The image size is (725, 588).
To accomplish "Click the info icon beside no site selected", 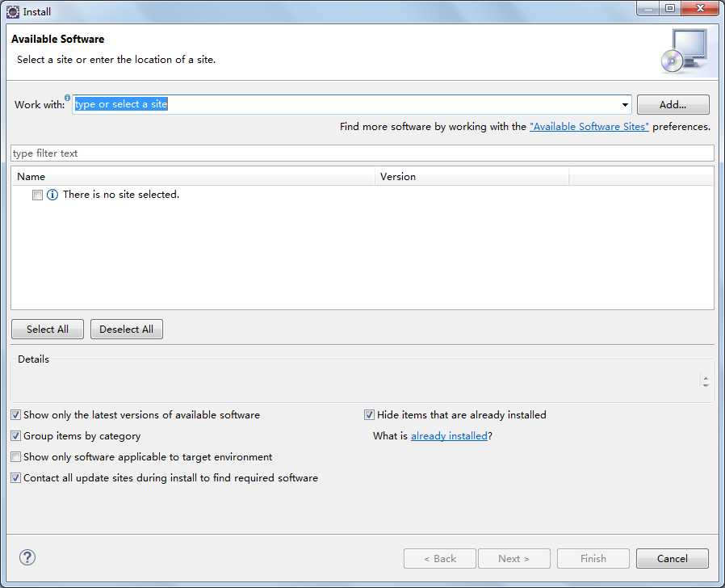I will point(52,195).
